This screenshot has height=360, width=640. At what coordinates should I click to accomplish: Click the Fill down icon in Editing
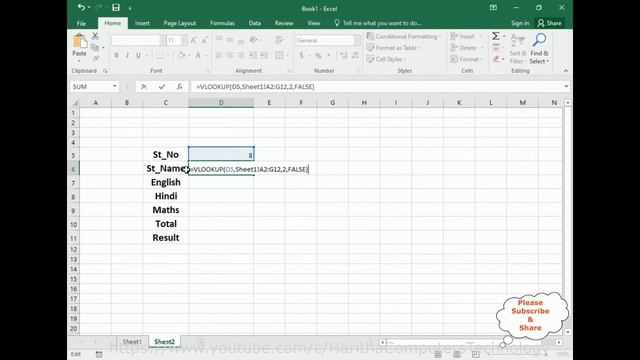pyautogui.click(x=496, y=48)
